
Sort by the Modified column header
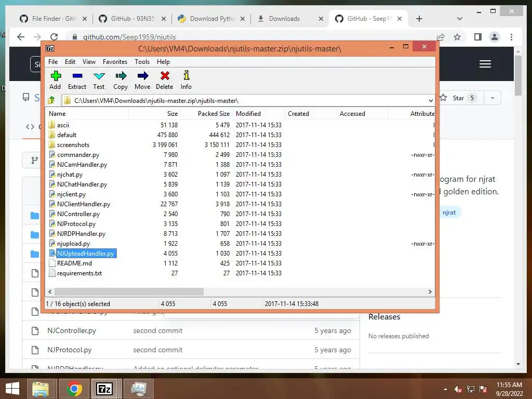[259, 114]
